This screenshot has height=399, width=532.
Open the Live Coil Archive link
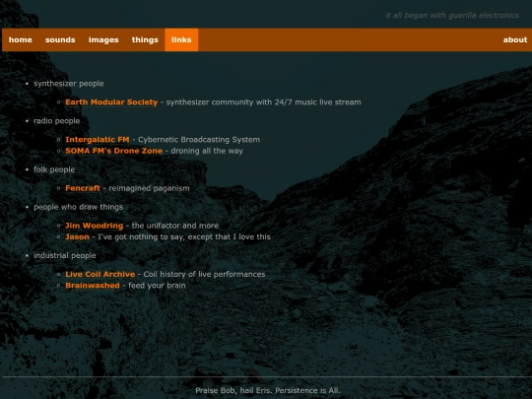coord(100,274)
